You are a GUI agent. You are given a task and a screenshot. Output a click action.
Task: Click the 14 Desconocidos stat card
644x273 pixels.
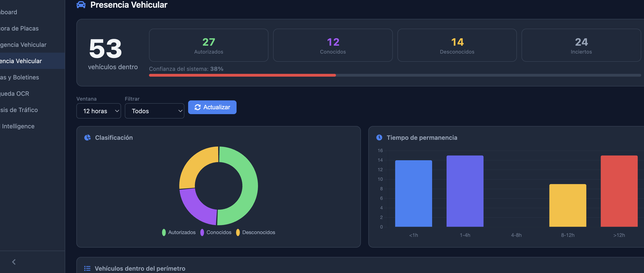tap(457, 45)
